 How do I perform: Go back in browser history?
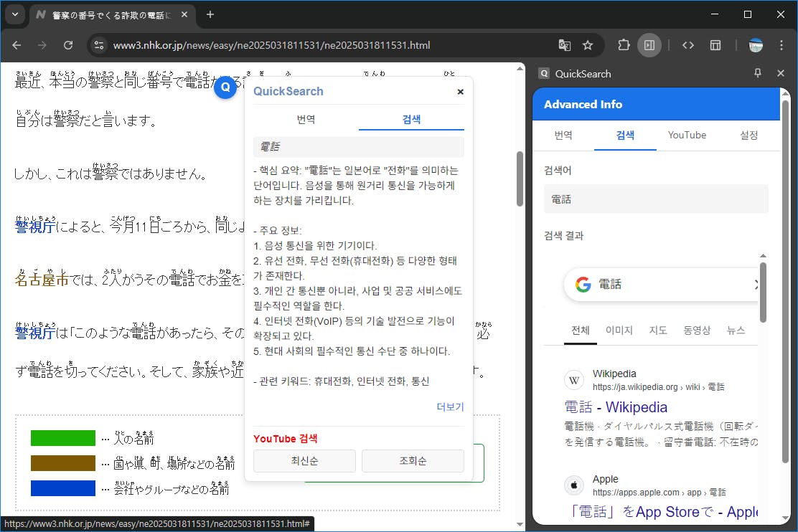coord(17,45)
